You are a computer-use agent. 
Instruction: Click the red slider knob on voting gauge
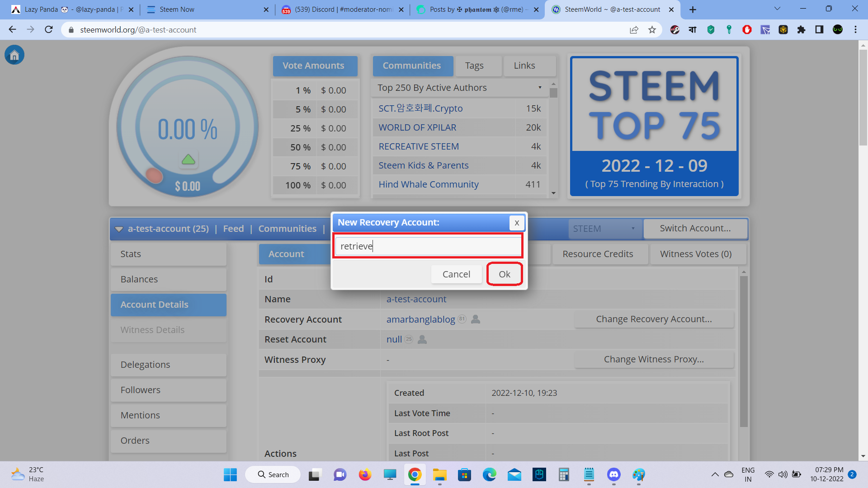click(154, 175)
